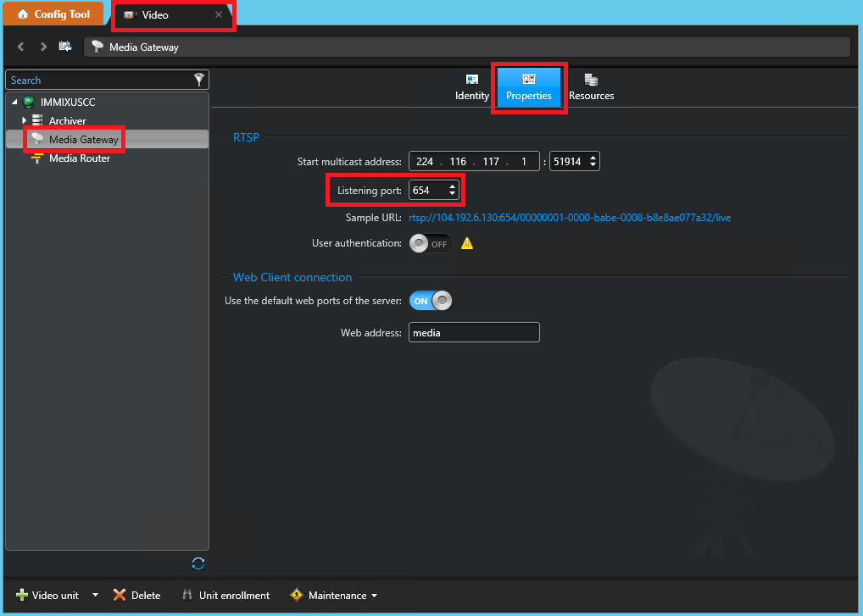The height and width of the screenshot is (616, 863).
Task: Disable the default web ports toggle
Action: click(x=431, y=301)
